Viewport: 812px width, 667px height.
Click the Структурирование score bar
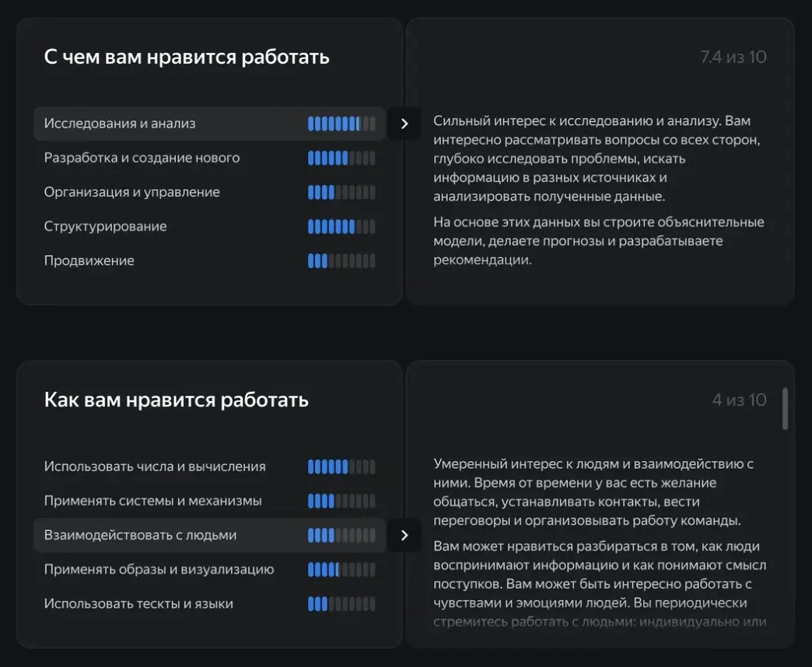[341, 227]
